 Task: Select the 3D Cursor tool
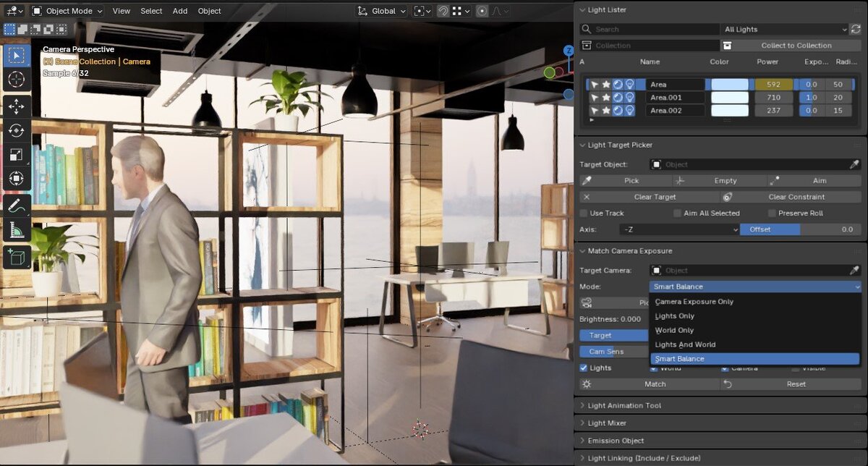(16, 80)
